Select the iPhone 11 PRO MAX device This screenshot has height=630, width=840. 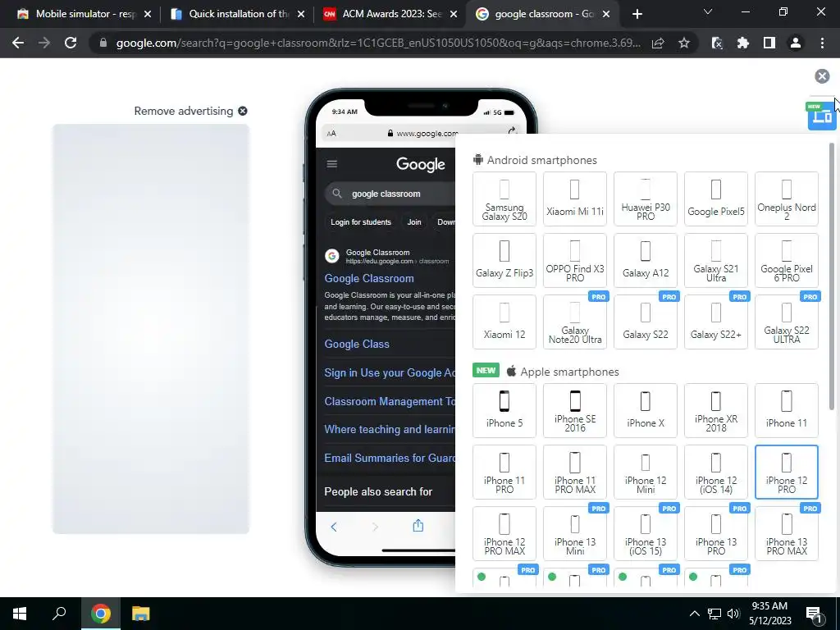point(575,472)
